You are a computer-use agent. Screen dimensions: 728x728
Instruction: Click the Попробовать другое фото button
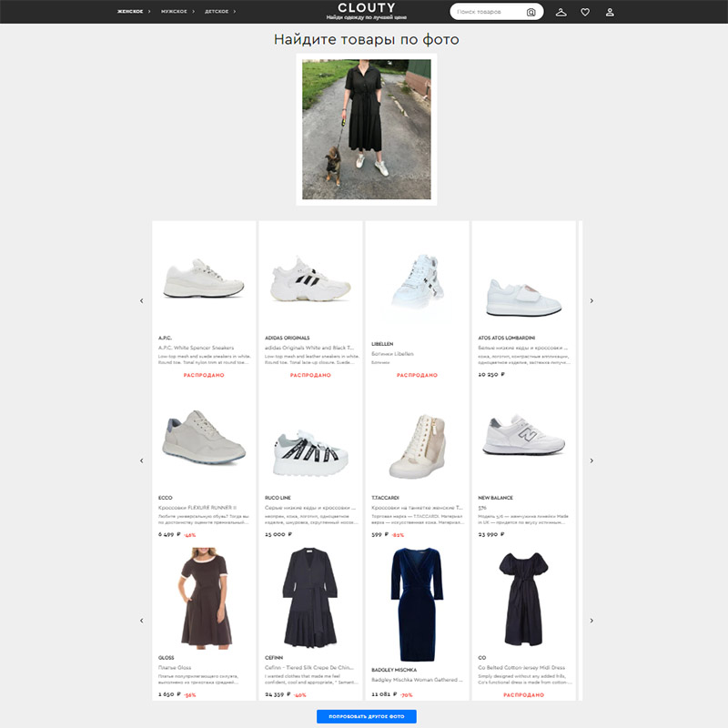pyautogui.click(x=367, y=716)
